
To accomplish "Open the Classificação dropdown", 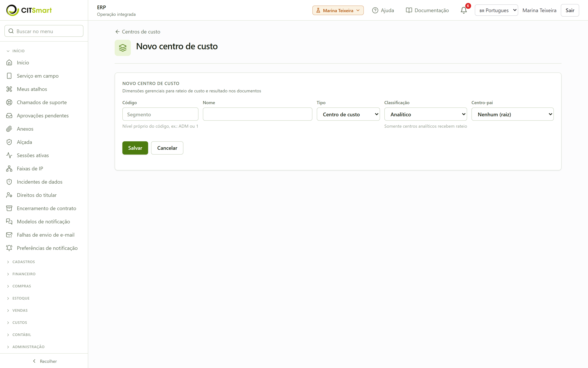I will pyautogui.click(x=425, y=114).
